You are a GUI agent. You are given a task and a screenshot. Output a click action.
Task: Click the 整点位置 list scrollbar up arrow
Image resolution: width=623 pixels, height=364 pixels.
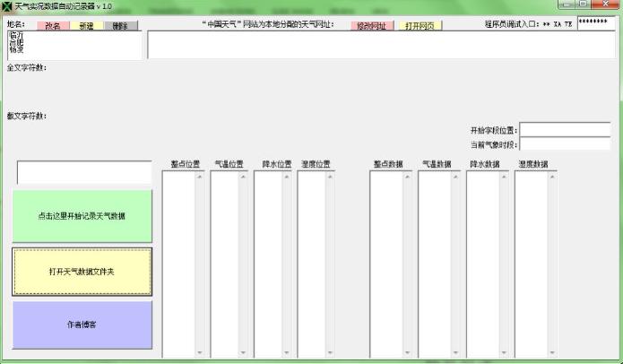point(200,177)
